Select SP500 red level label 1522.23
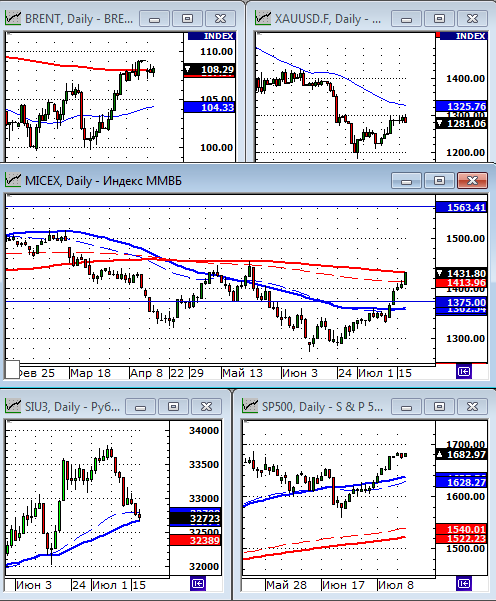The image size is (496, 601). click(462, 539)
